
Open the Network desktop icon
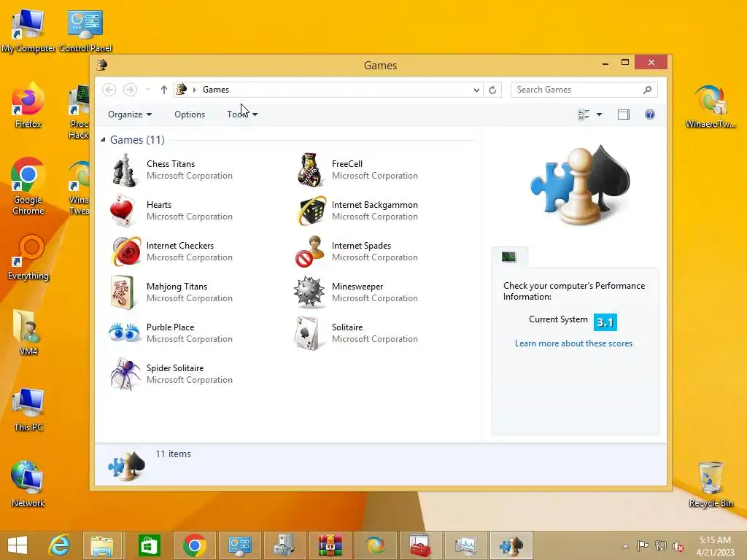click(28, 483)
